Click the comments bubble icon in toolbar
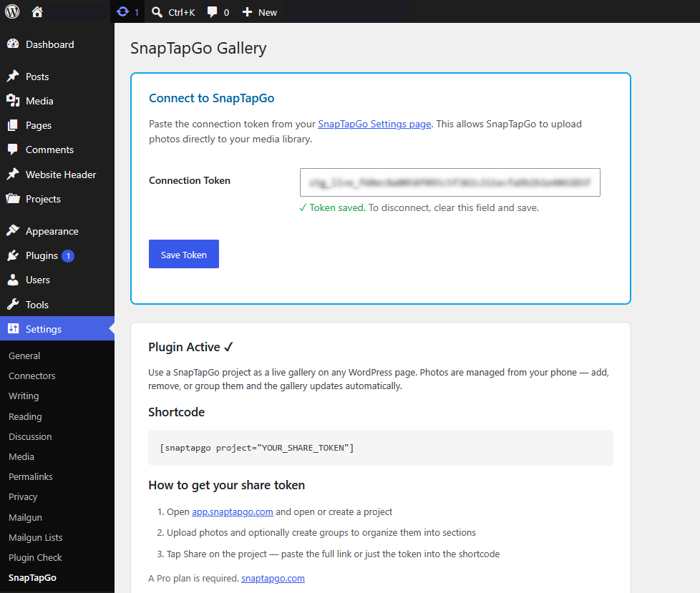This screenshot has height=593, width=700. pyautogui.click(x=212, y=12)
